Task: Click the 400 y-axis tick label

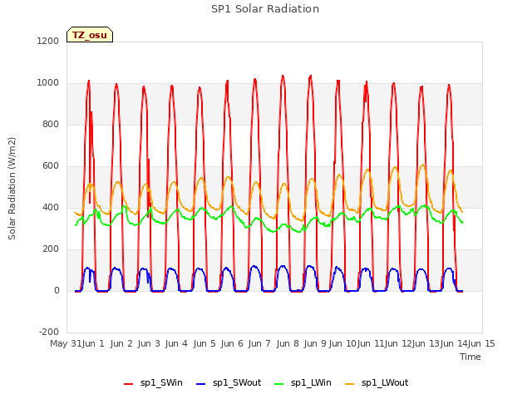Action: tap(51, 207)
